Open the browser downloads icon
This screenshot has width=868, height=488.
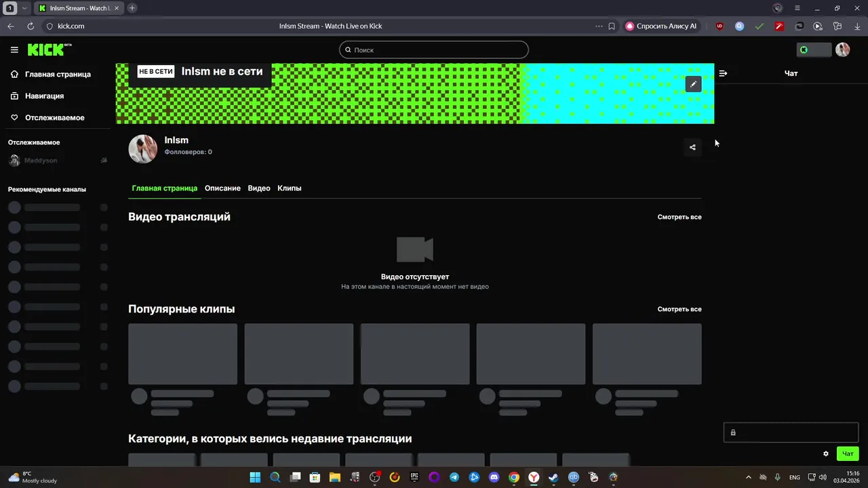click(858, 26)
